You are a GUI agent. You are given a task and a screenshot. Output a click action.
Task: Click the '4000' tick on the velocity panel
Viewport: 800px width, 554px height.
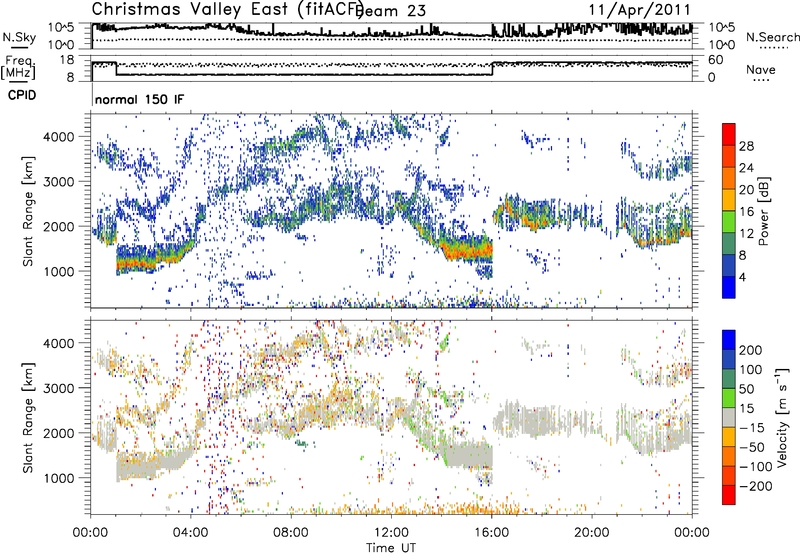pos(59,343)
